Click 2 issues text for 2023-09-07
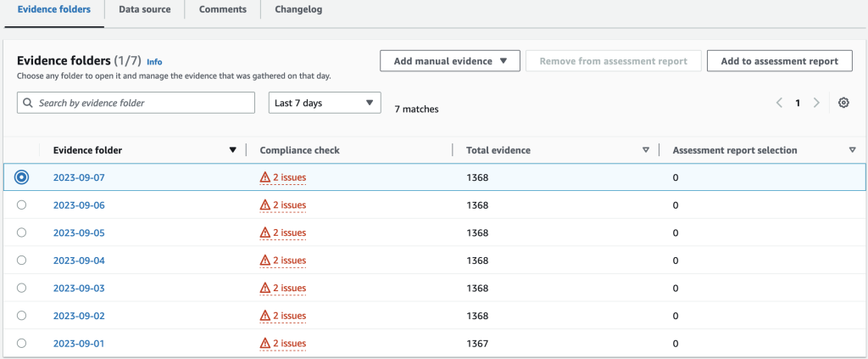Viewport: 868px width, 359px height. pos(290,178)
